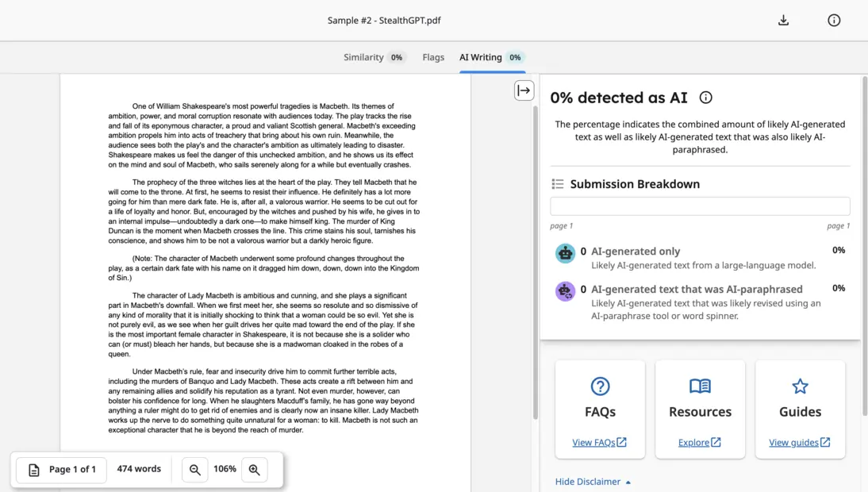Click the Resources card title

point(700,412)
